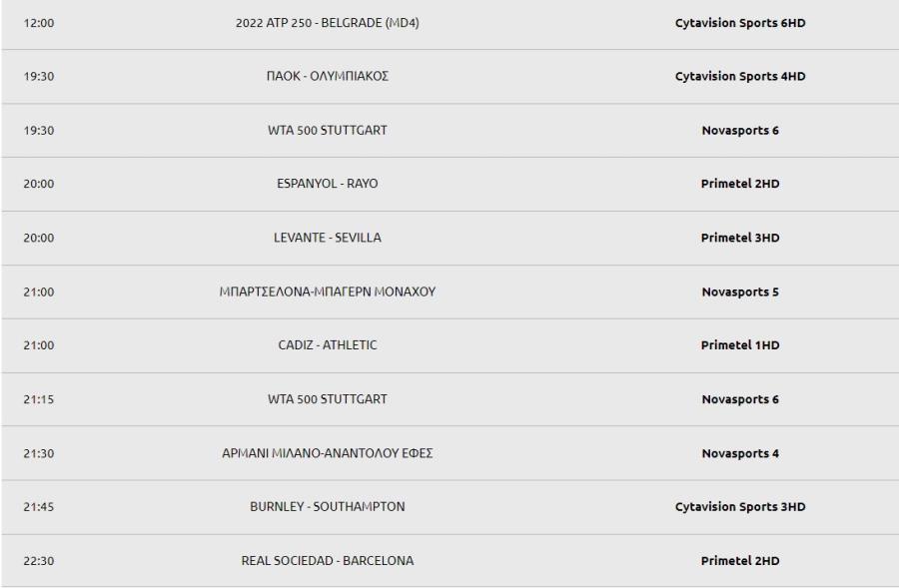This screenshot has width=899, height=588.
Task: Click the Cytavision Sports 6HD channel
Action: [x=740, y=23]
